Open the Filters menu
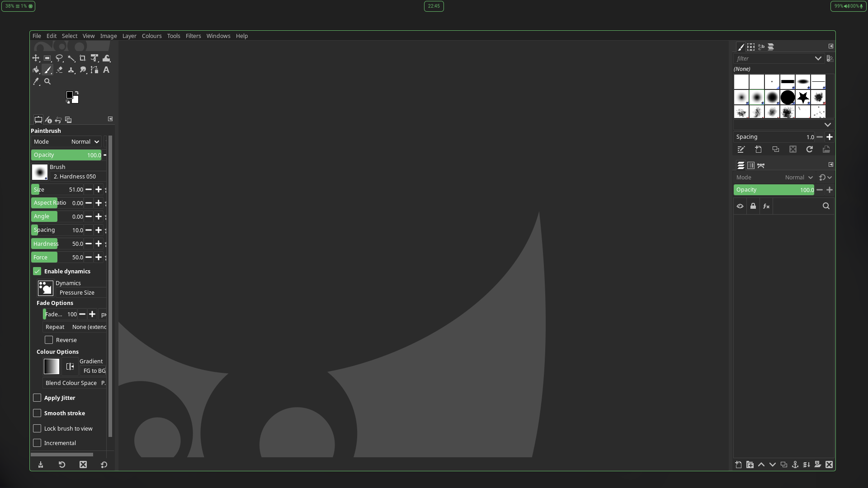Viewport: 868px width, 488px height. click(193, 36)
